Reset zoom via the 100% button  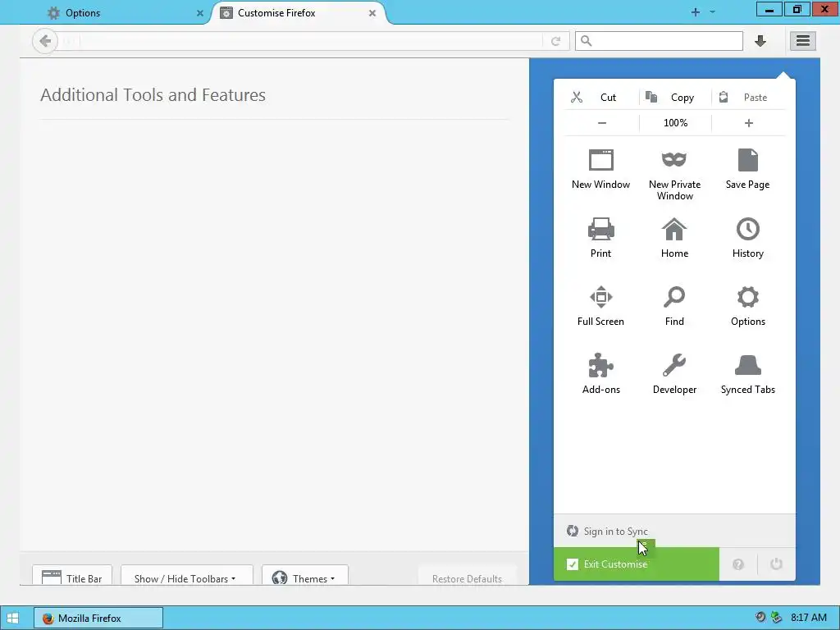(x=675, y=123)
